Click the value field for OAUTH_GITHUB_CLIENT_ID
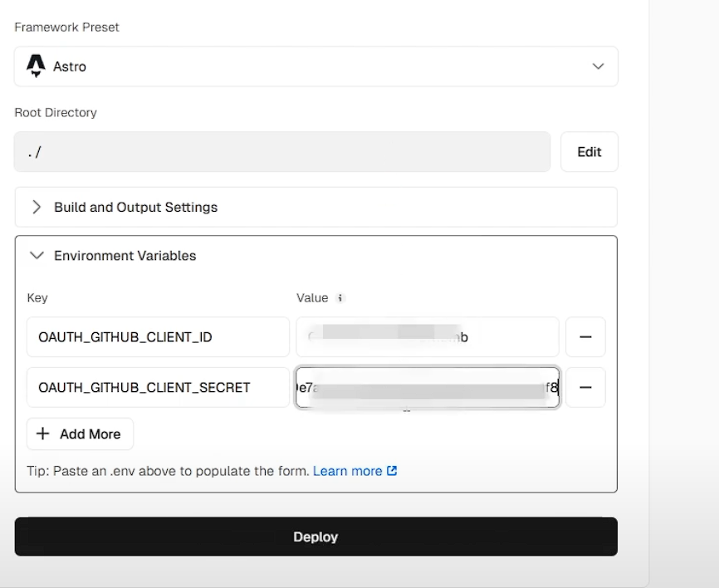 click(427, 337)
